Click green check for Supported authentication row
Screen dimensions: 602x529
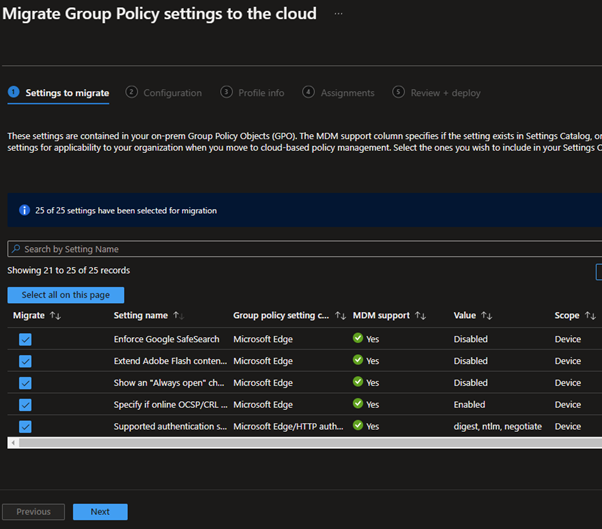point(358,427)
